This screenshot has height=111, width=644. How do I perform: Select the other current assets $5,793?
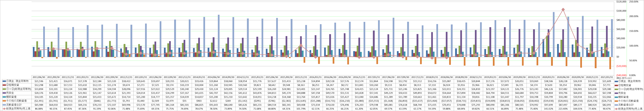pyautogui.click(x=126, y=101)
